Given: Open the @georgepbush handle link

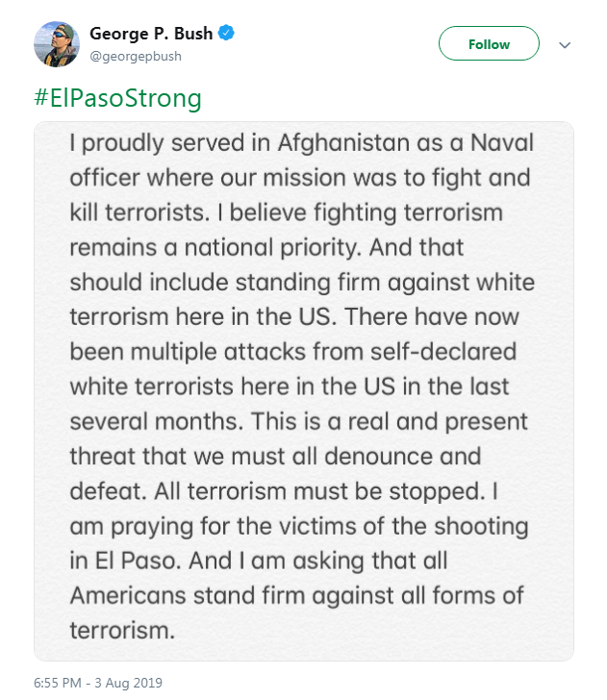Looking at the screenshot, I should (136, 56).
